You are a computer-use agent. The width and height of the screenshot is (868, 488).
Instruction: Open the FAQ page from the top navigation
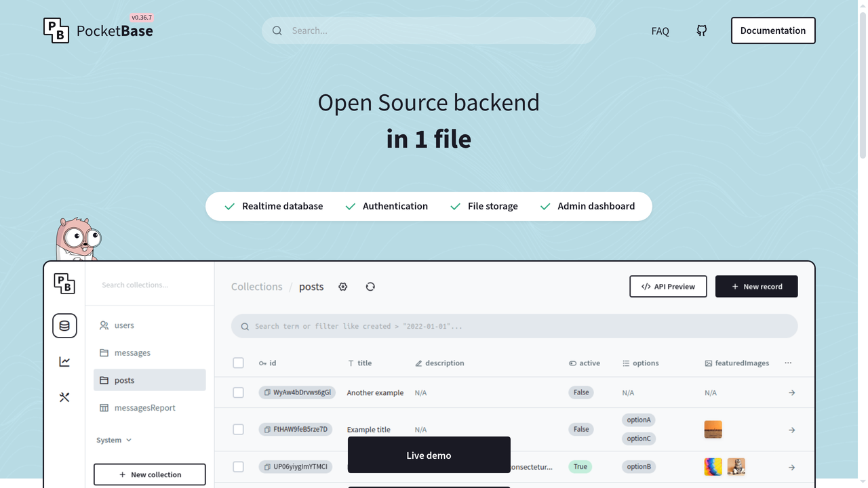[660, 30]
